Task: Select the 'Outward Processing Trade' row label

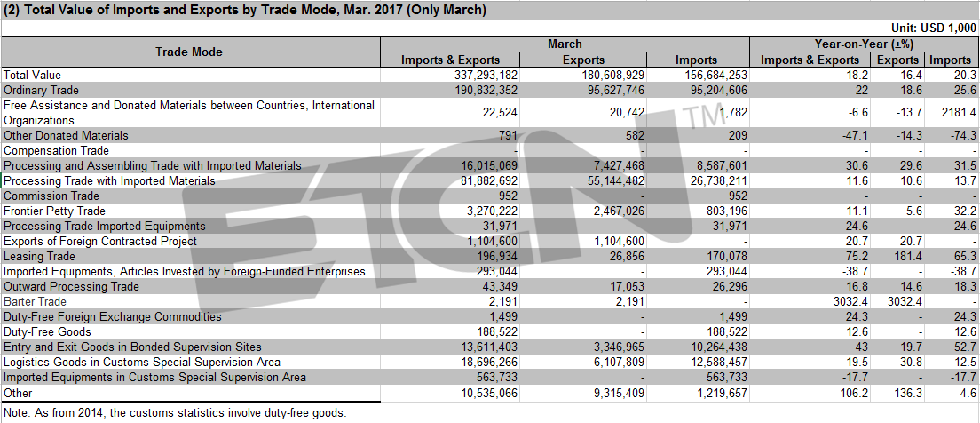Action: click(71, 286)
